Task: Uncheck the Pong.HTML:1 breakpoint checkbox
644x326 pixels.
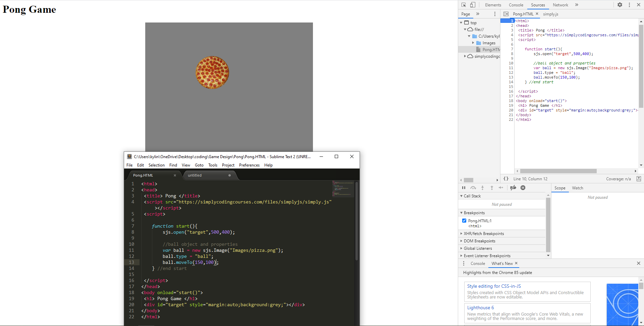Action: 464,221
